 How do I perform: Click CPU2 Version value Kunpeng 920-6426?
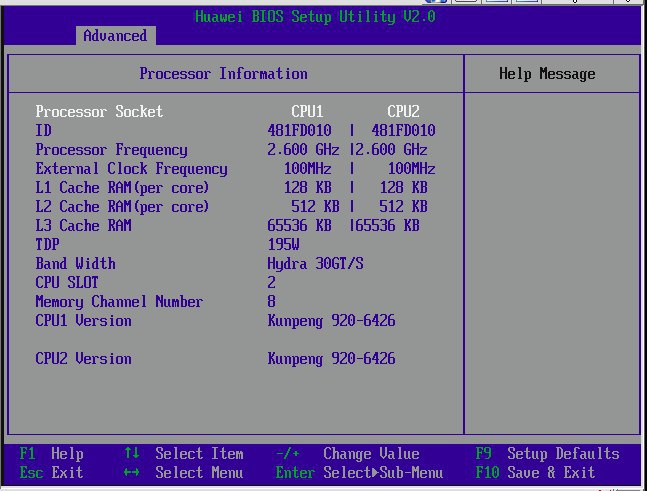(331, 359)
